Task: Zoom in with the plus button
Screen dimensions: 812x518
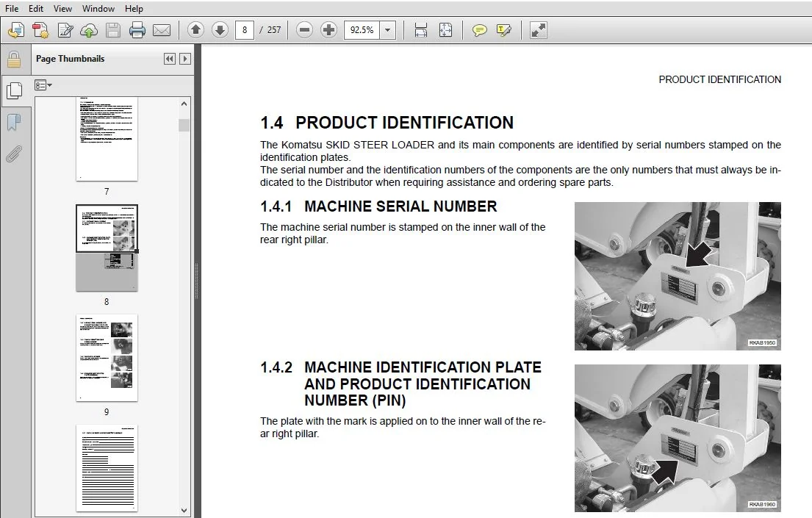Action: point(328,30)
